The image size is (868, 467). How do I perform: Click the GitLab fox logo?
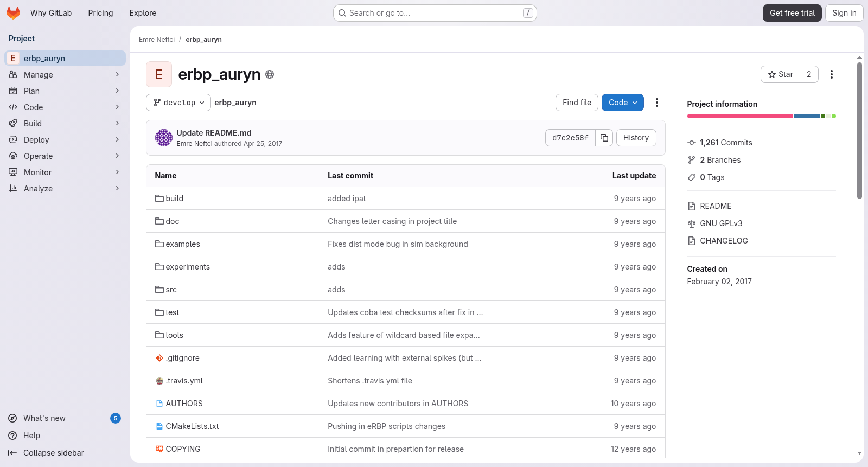tap(13, 13)
